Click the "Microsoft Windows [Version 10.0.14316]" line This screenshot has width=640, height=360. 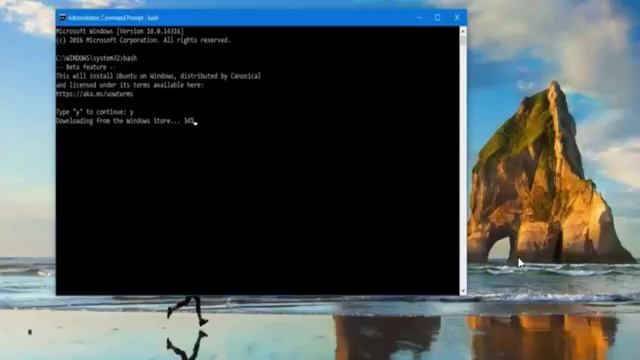point(120,31)
